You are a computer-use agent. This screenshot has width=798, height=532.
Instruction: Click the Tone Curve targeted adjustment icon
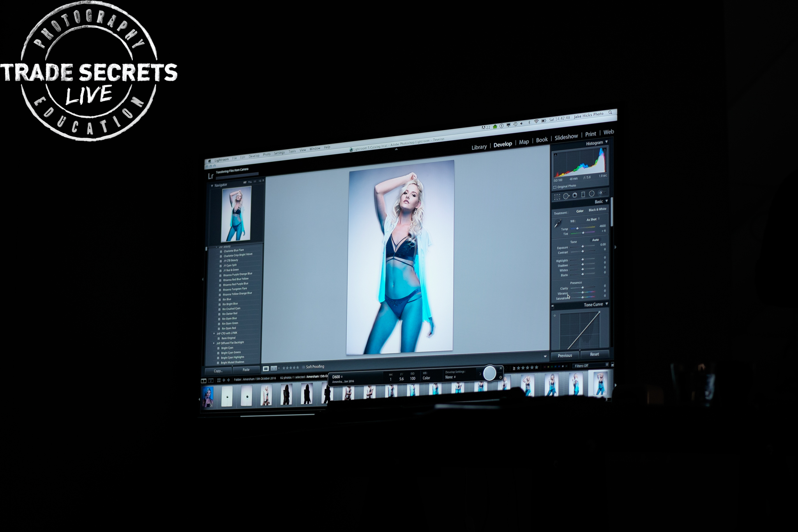coord(555,315)
